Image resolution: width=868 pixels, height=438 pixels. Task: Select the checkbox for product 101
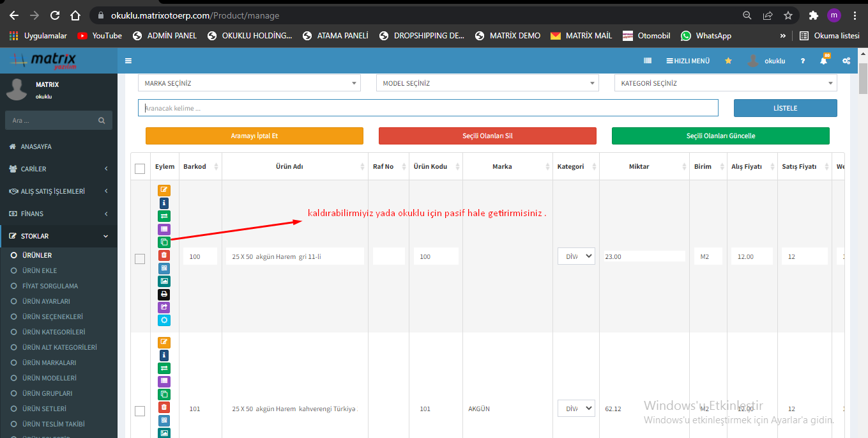coord(140,411)
